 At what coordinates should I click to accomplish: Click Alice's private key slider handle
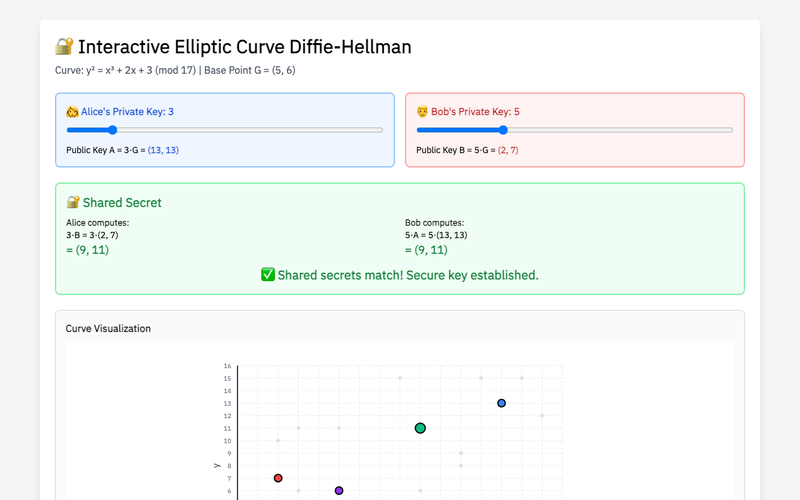(x=113, y=130)
